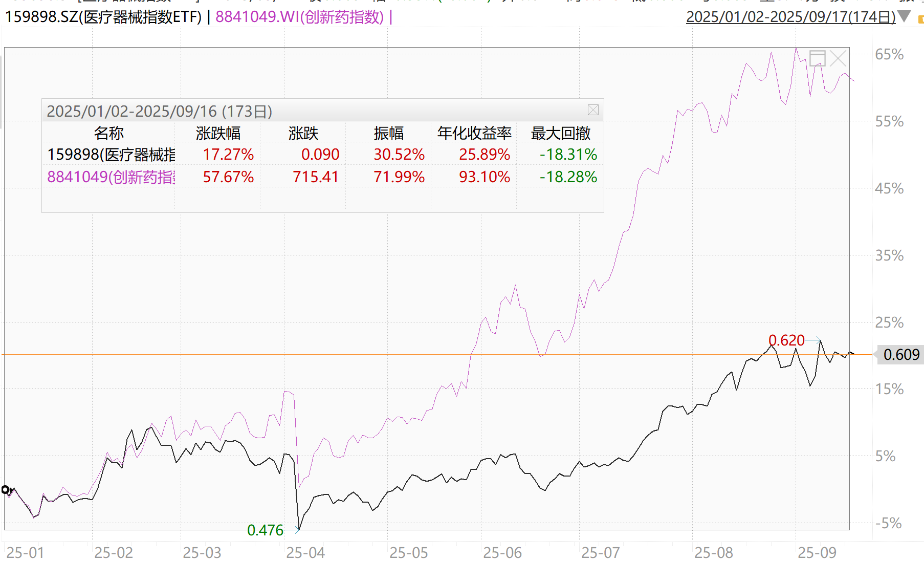Click the 0.476 low price marker
This screenshot has width=924, height=561.
point(265,530)
